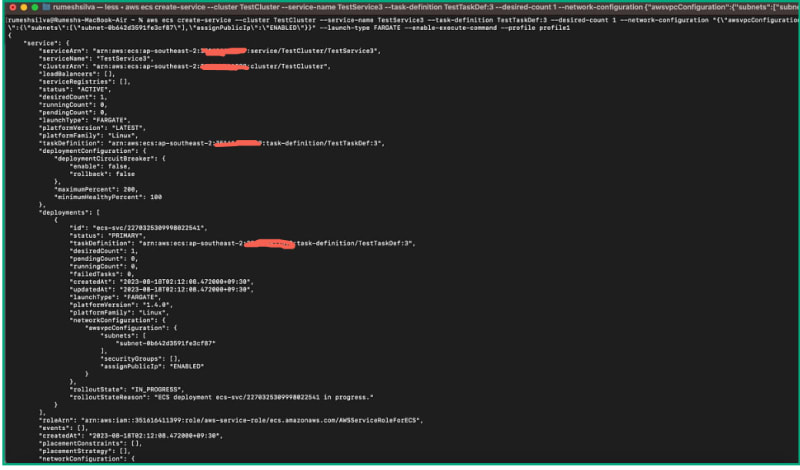Click the "clusterArn" line
This screenshot has height=470, width=800.
click(184, 66)
